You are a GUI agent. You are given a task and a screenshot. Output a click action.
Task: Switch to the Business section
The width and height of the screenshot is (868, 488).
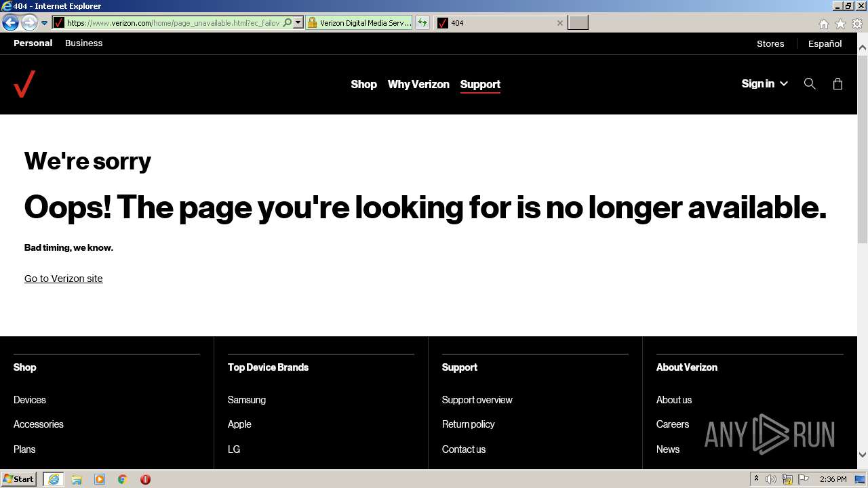[83, 43]
